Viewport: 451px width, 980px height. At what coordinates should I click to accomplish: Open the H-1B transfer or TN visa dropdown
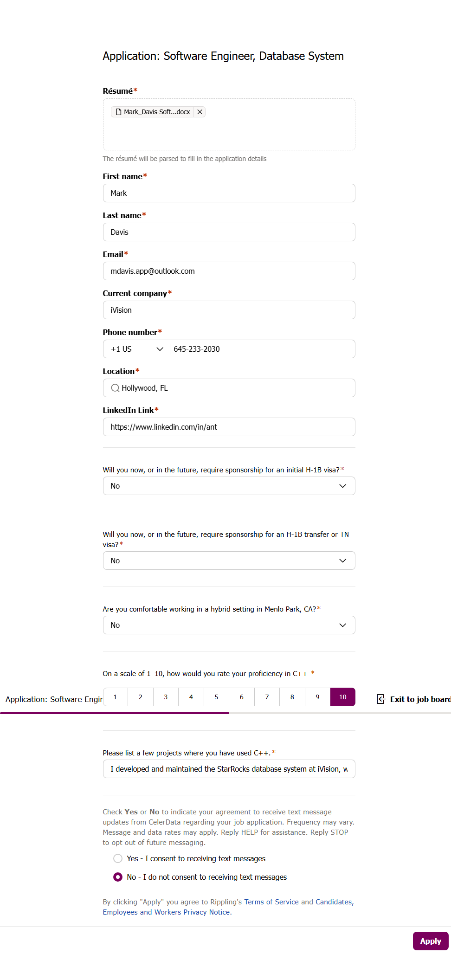click(x=342, y=561)
